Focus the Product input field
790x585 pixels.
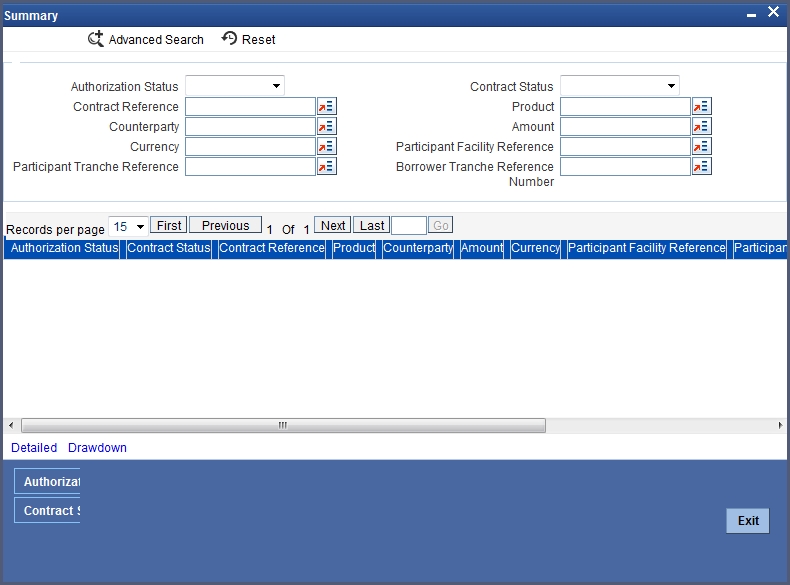pyautogui.click(x=625, y=106)
